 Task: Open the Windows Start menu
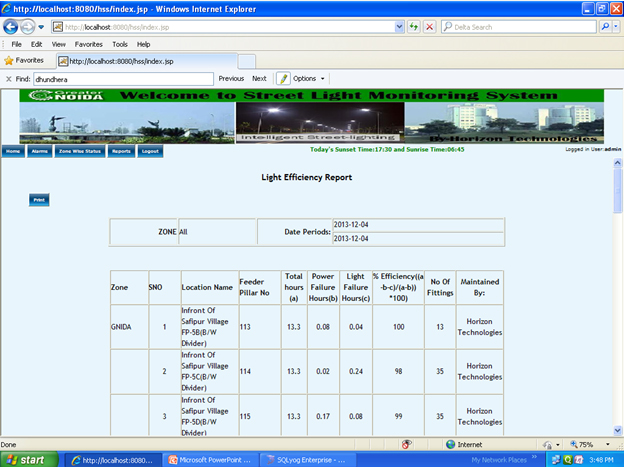pos(32,459)
